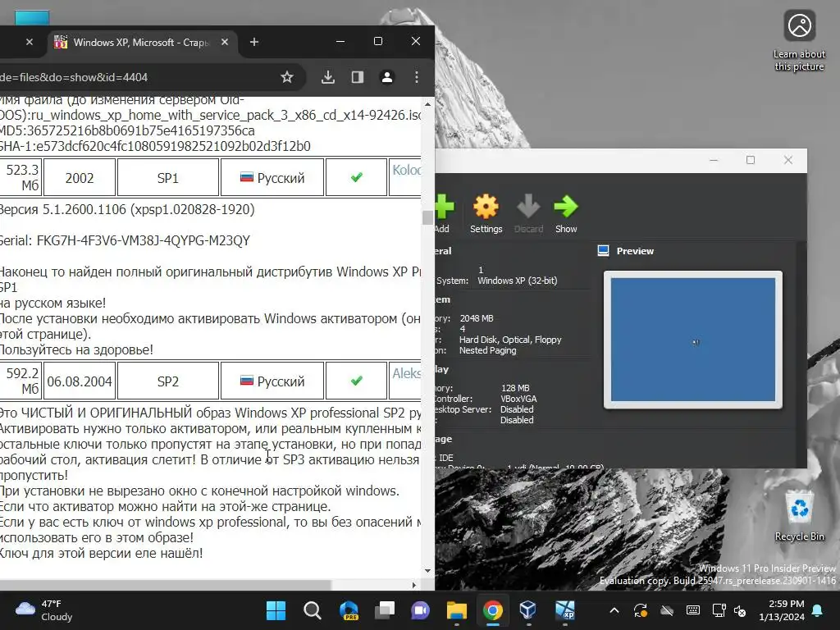Open the Aleks uploader link
840x630 pixels.
(x=407, y=373)
